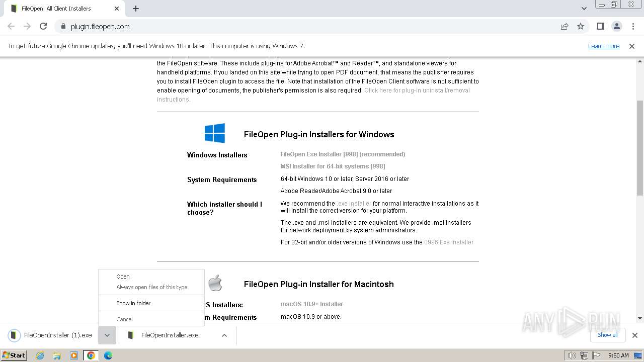Click the Chrome taskbar icon
Viewport: 644px width, 362px height.
(91, 355)
